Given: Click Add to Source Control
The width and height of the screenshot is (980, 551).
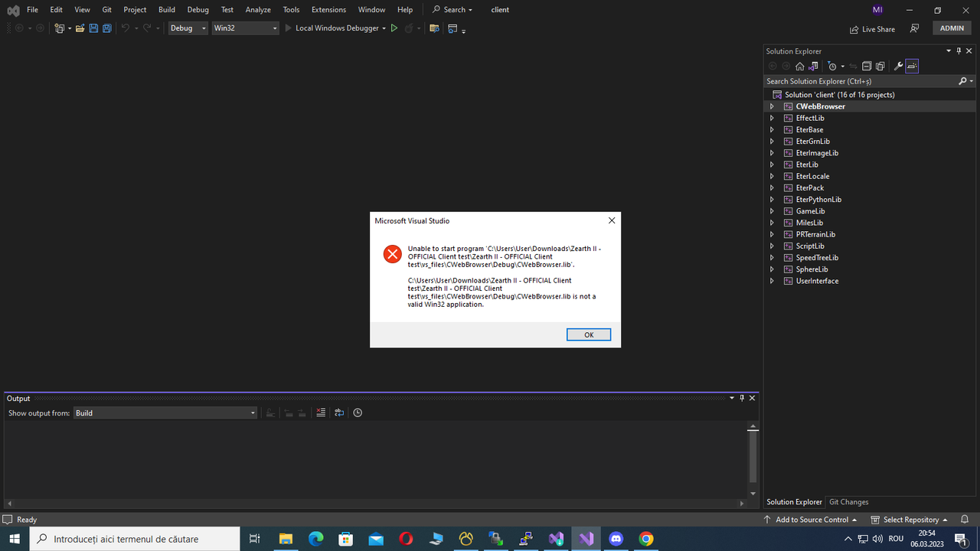Looking at the screenshot, I should tap(810, 520).
